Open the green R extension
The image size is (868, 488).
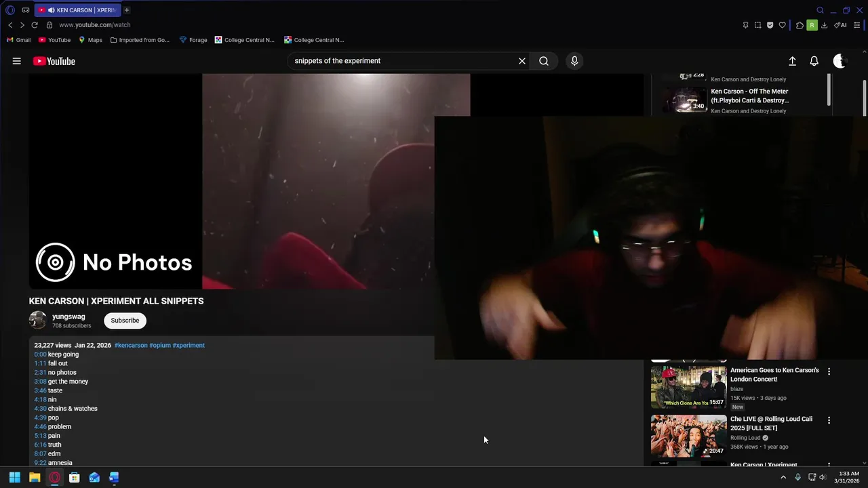(812, 25)
